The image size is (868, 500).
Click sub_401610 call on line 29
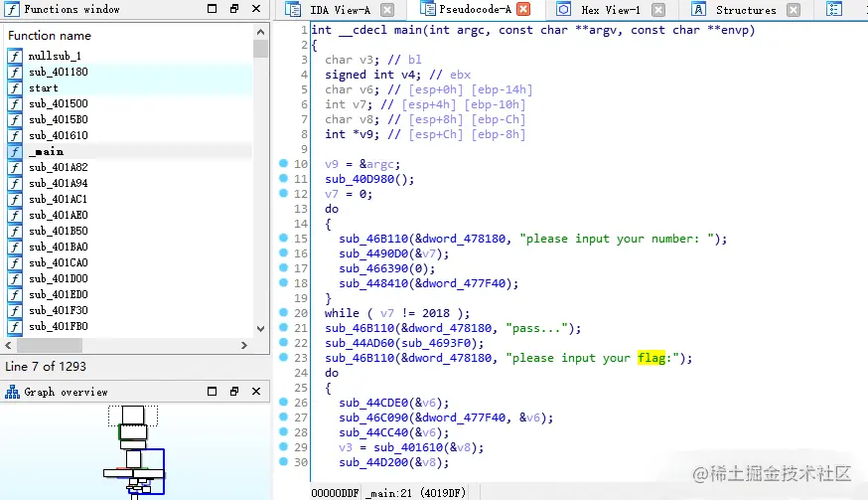pos(408,448)
